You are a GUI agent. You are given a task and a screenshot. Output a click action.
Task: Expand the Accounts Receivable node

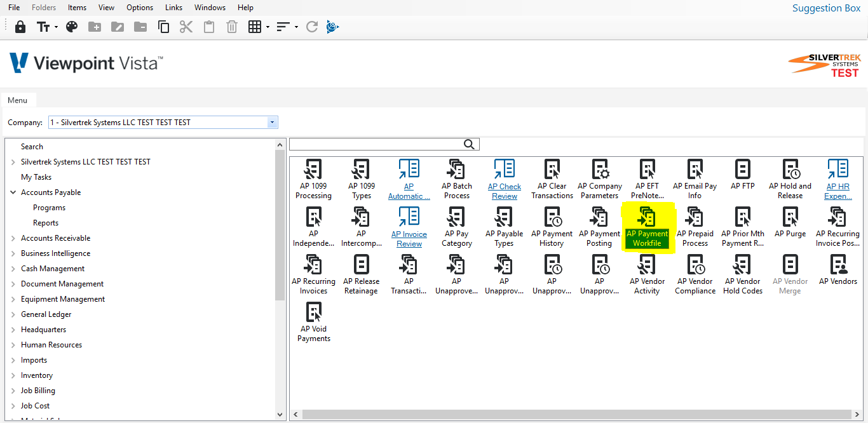click(x=13, y=238)
